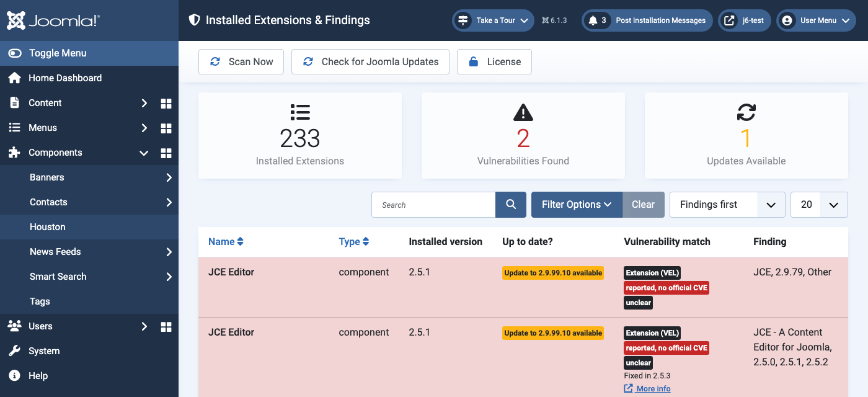868x397 pixels.
Task: Click the System wrench icon
Action: 14,351
